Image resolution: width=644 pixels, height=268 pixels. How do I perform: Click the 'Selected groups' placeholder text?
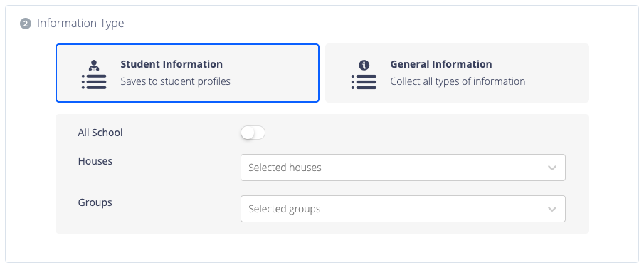(x=284, y=209)
